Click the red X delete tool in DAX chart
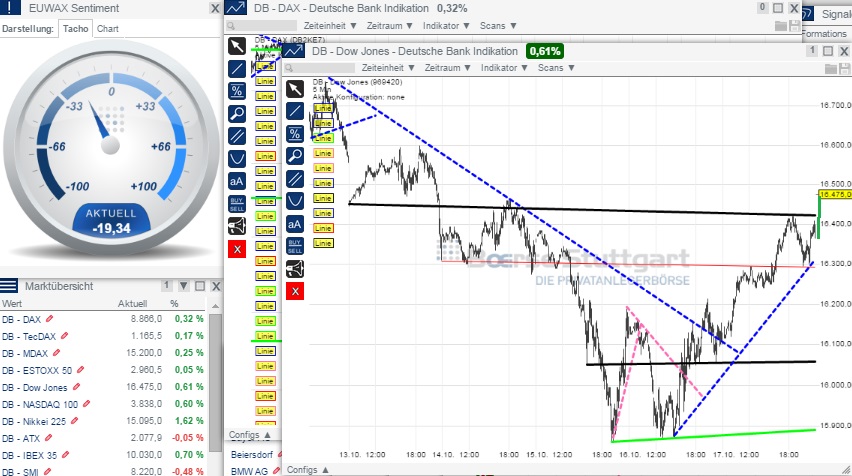 237,249
